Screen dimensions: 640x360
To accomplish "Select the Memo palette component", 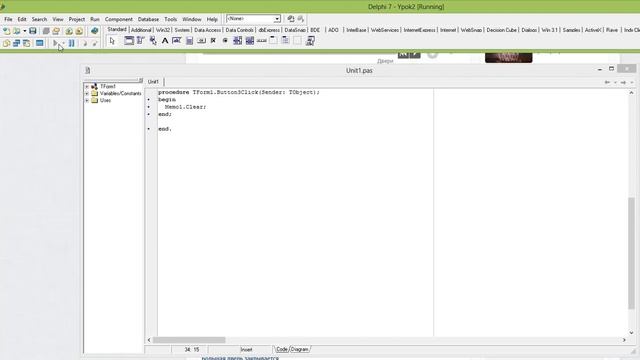I will point(189,40).
